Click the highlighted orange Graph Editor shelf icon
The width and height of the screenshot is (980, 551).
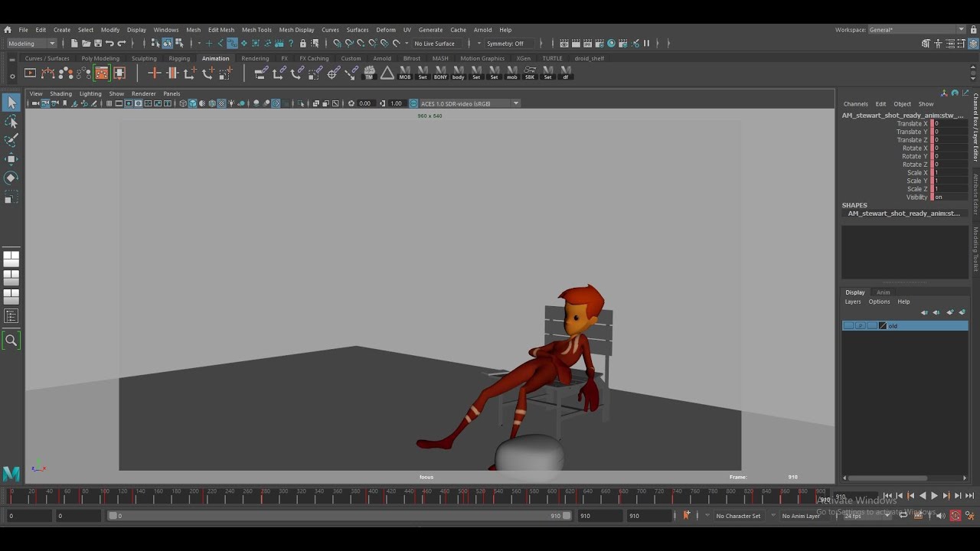point(101,73)
